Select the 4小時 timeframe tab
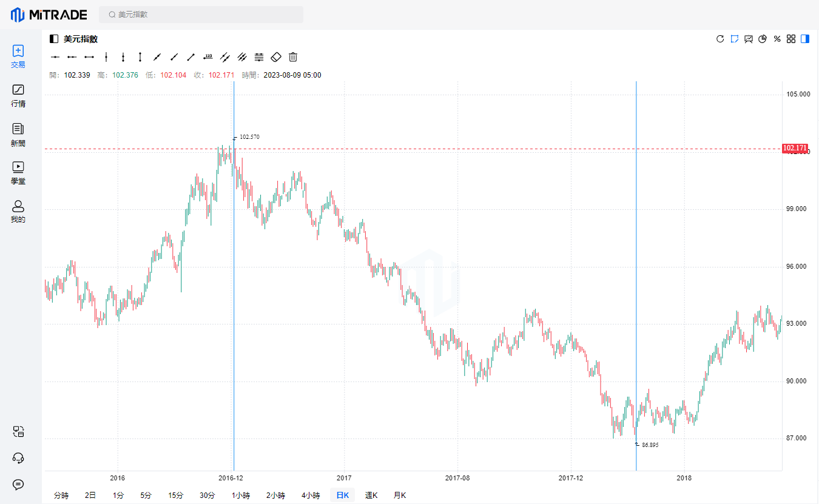This screenshot has height=504, width=819. click(x=311, y=496)
